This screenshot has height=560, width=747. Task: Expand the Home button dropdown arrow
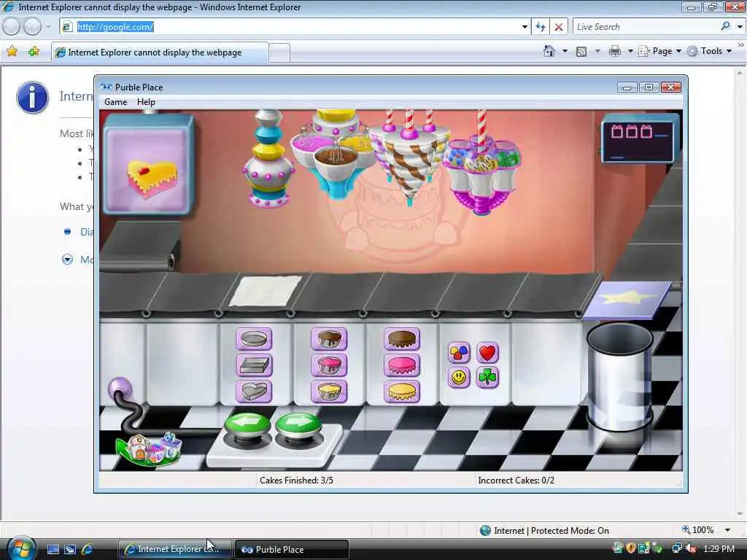565,51
